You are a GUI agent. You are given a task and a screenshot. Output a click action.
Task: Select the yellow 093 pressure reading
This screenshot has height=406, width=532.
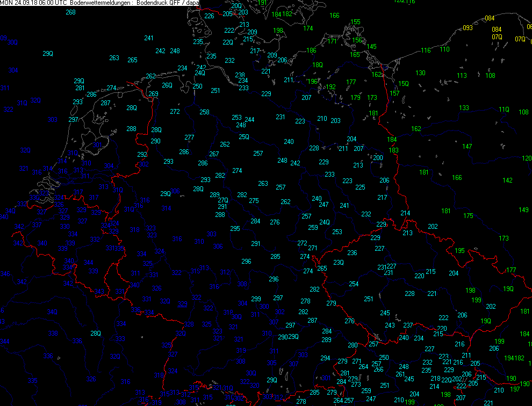[x=468, y=28]
